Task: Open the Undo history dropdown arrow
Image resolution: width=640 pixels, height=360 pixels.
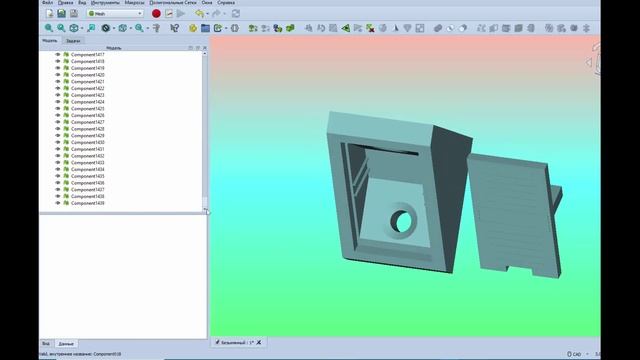Action: point(207,14)
